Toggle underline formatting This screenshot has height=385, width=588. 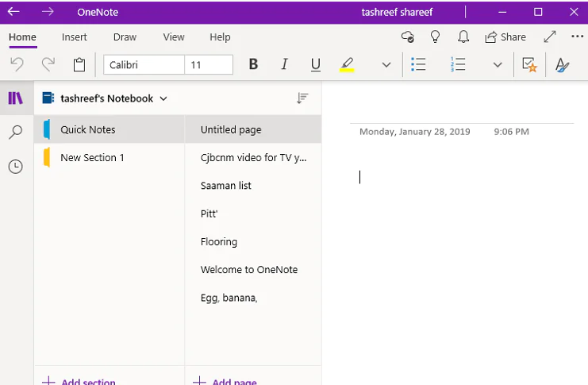pyautogui.click(x=315, y=65)
